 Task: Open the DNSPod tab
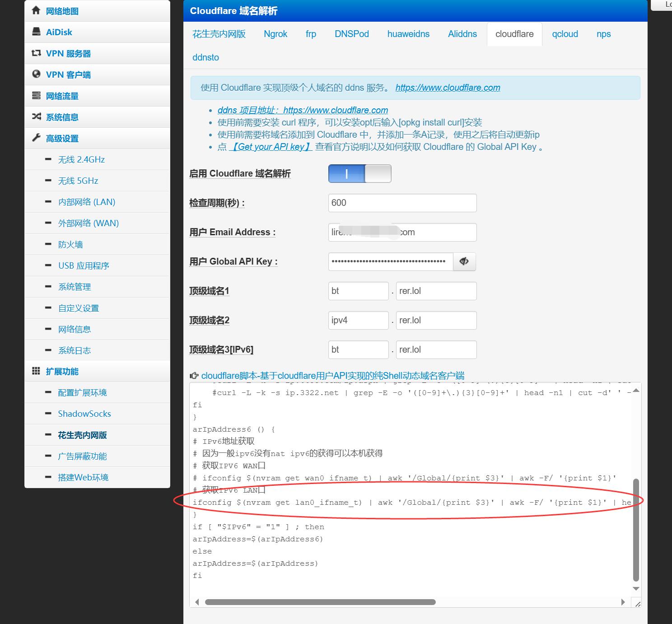[352, 34]
